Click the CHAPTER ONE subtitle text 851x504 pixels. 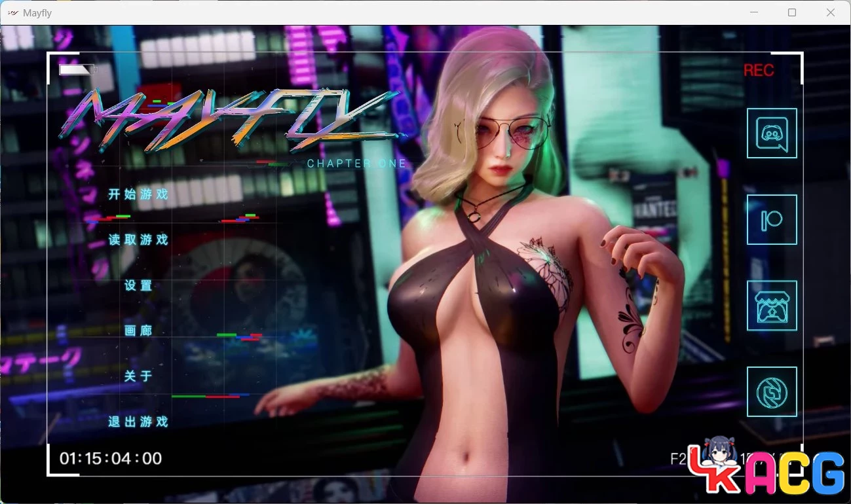357,164
